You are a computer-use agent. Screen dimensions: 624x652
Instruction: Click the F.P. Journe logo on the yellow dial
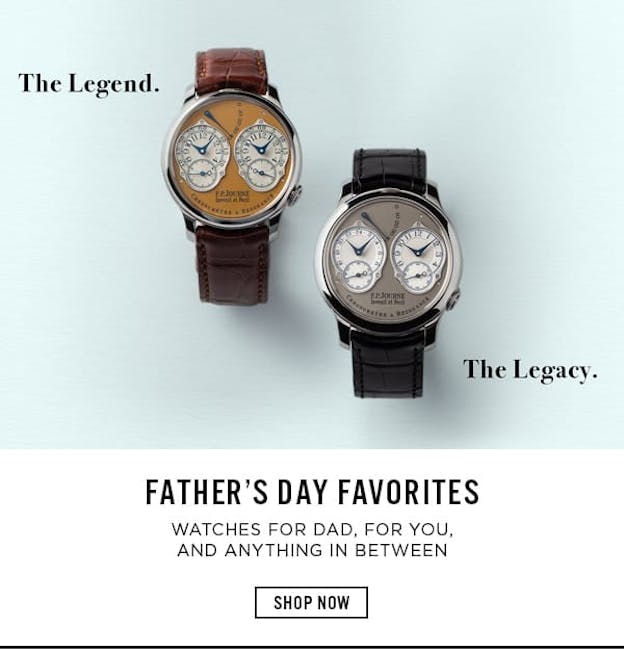[x=232, y=195]
